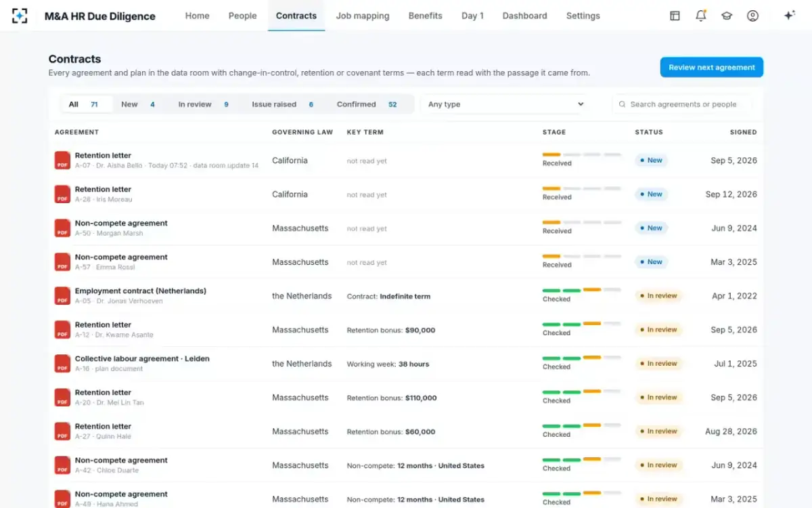Filter to Issue raised agreements
Viewport: 812px width, 508px height.
pos(283,104)
